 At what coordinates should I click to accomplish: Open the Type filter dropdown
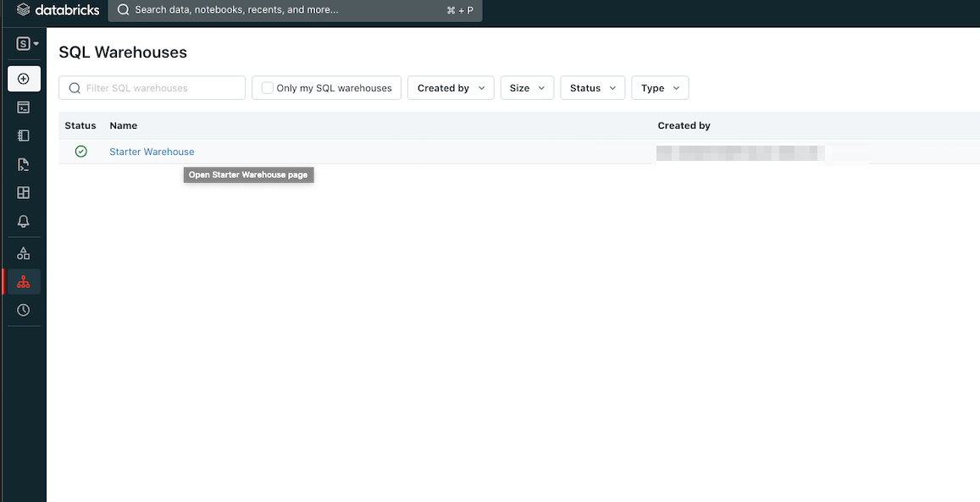pyautogui.click(x=660, y=88)
